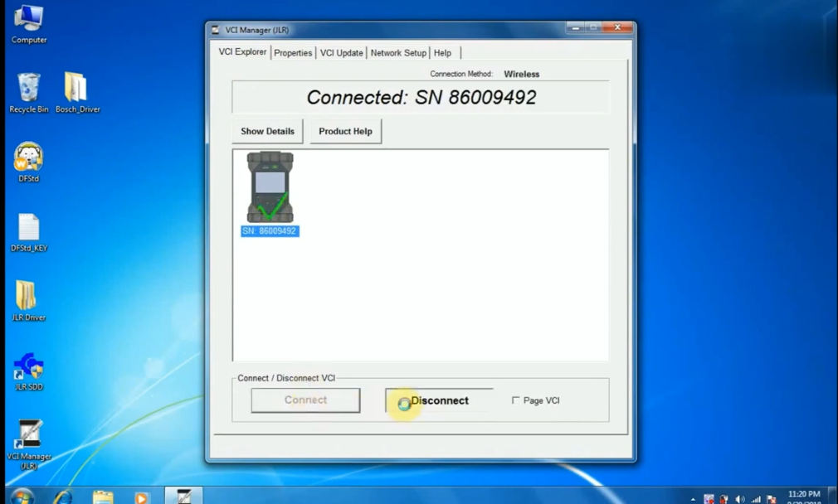The height and width of the screenshot is (504, 838).
Task: Switch to the Network Setup tab
Action: point(398,53)
